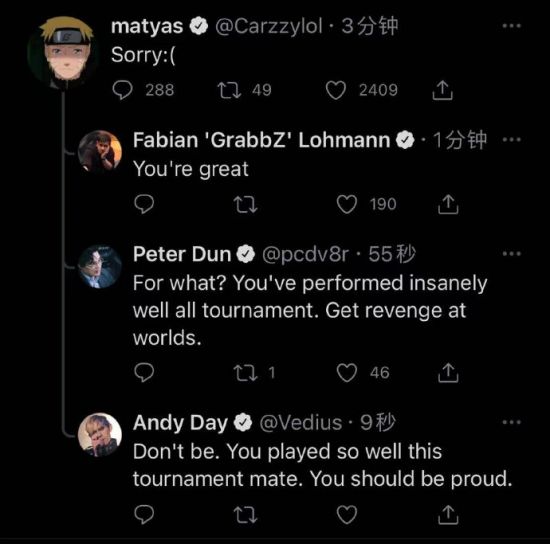Open more options on Peter Dun's reply
The image size is (550, 544).
511,253
